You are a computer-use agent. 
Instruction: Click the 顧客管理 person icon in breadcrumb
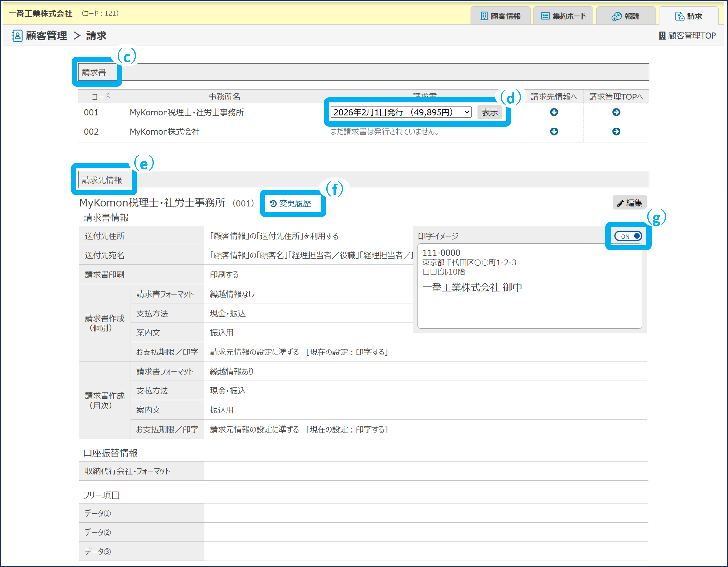click(17, 36)
